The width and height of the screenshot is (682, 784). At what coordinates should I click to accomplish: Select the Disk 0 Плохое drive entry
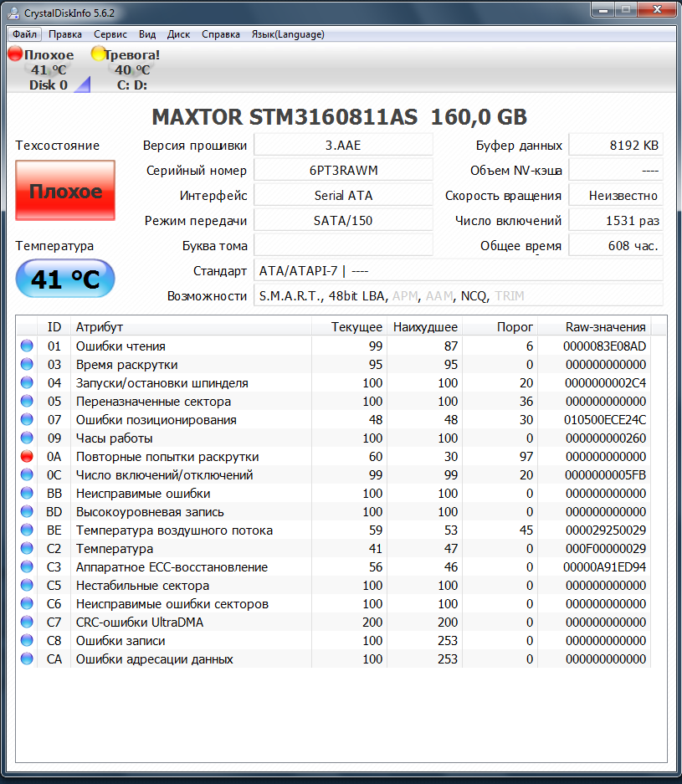tap(49, 69)
